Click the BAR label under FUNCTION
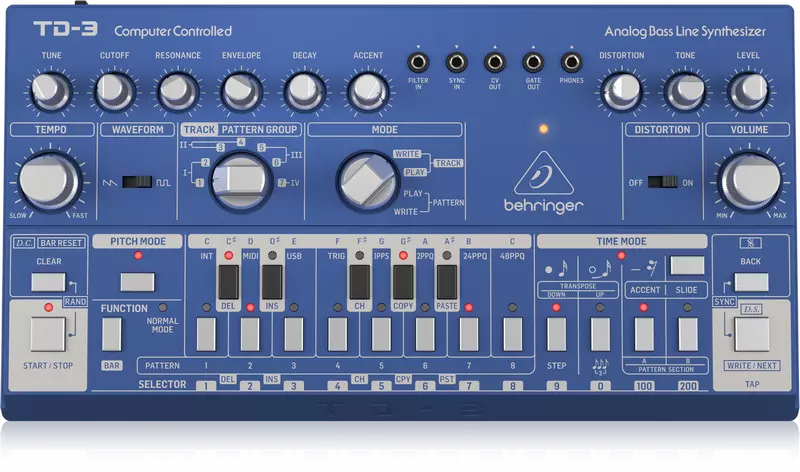Screen dimensions: 800x472 pyautogui.click(x=112, y=365)
